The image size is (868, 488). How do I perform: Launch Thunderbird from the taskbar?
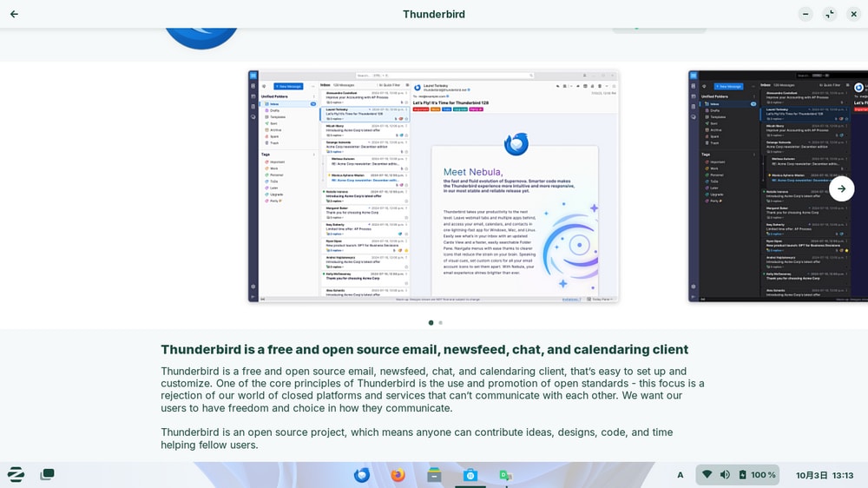362,475
